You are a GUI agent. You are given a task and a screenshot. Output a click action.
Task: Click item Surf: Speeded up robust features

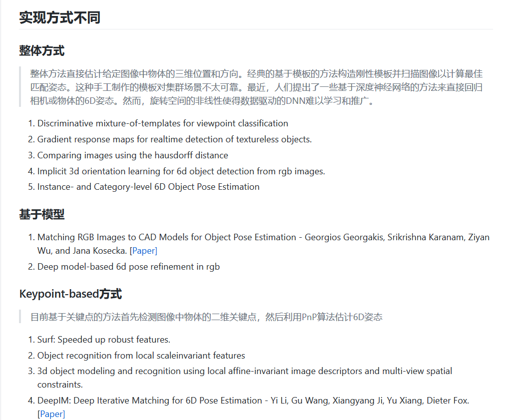click(104, 340)
